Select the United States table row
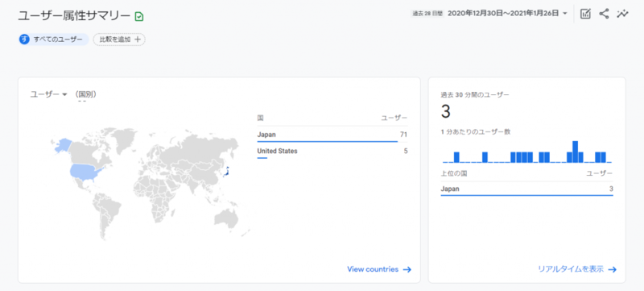 [x=332, y=152]
